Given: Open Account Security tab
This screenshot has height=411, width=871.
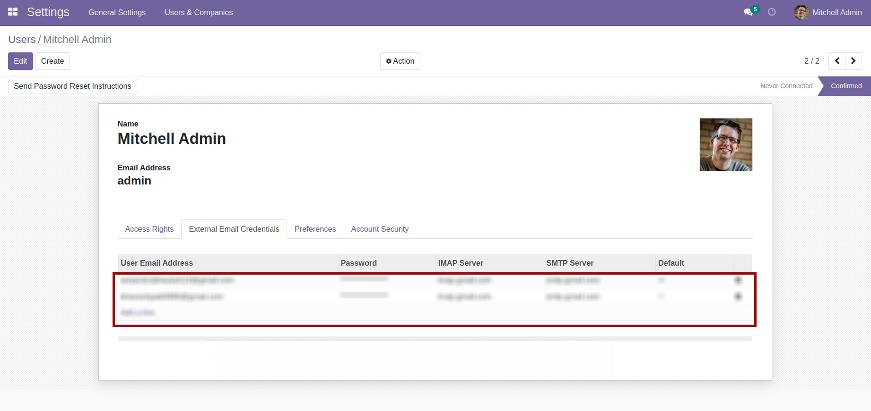Looking at the screenshot, I should point(380,229).
